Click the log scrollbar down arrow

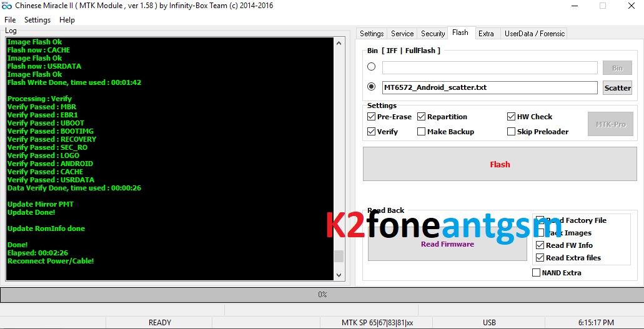pyautogui.click(x=339, y=275)
